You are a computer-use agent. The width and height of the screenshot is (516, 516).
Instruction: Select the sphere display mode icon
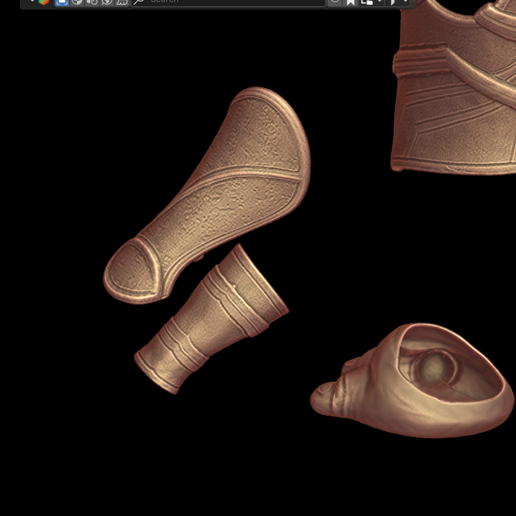[x=77, y=2]
